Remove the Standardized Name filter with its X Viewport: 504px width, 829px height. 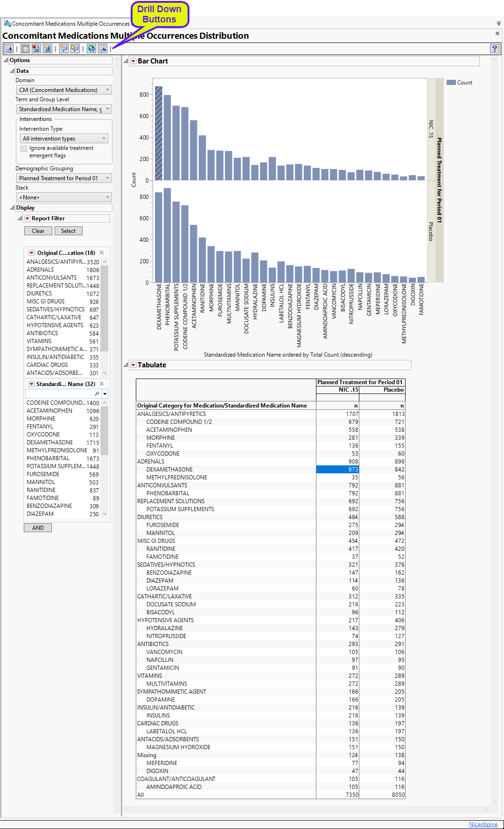102,384
